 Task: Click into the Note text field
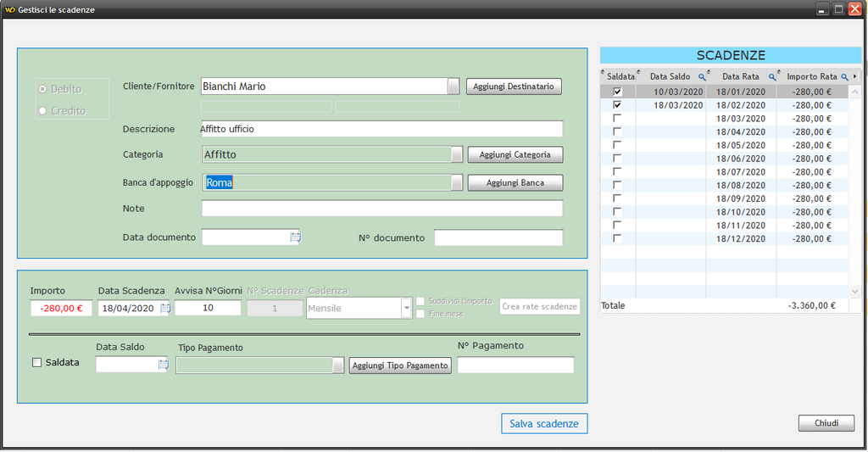[381, 209]
